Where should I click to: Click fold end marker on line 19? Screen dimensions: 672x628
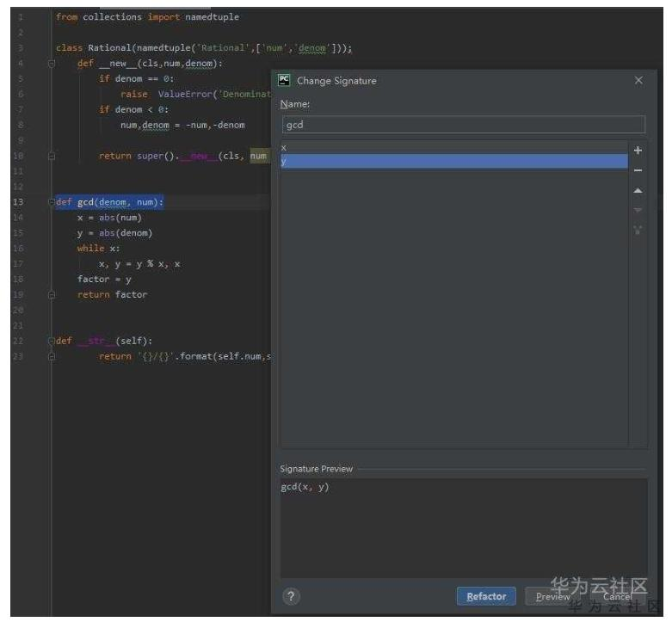tap(52, 295)
